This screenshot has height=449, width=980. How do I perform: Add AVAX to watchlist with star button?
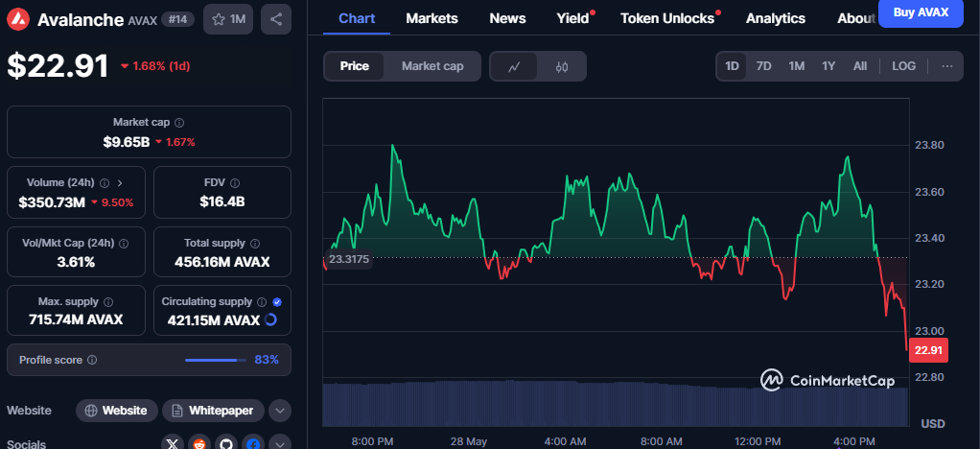click(x=228, y=19)
